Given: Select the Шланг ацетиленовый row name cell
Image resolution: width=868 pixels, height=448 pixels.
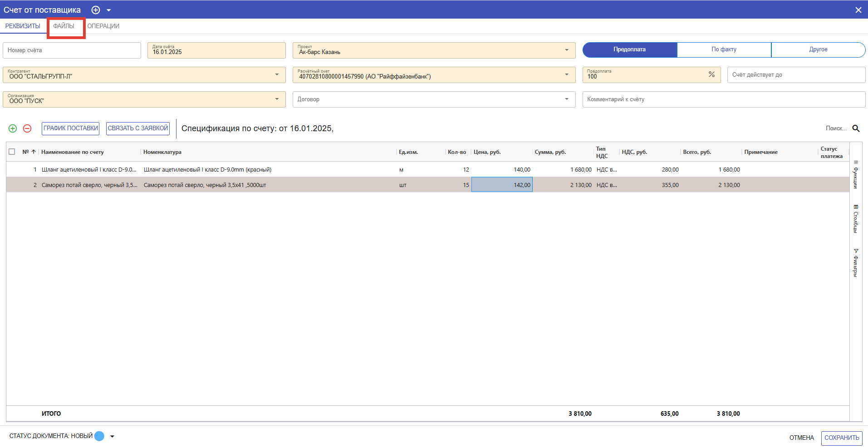Looking at the screenshot, I should pyautogui.click(x=89, y=170).
